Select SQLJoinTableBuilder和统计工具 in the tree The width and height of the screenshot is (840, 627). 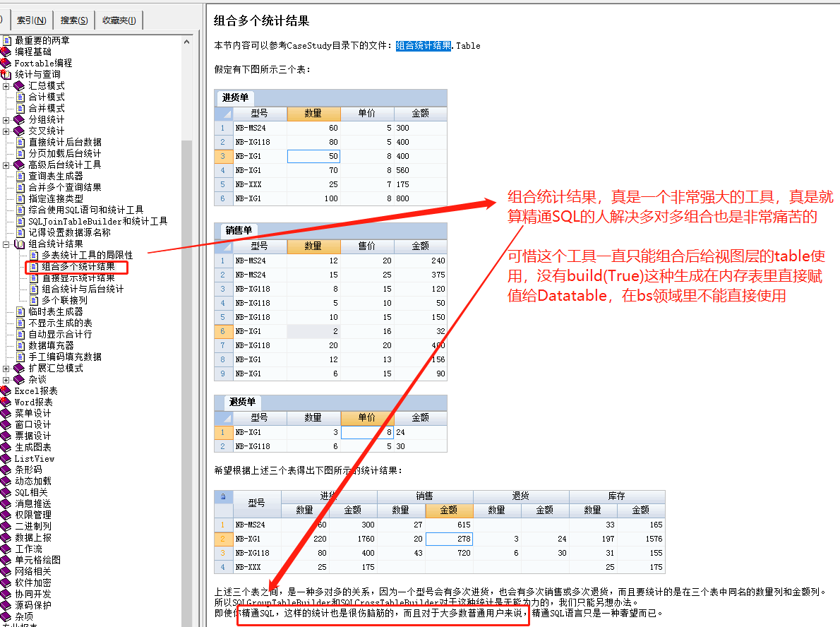(x=98, y=221)
